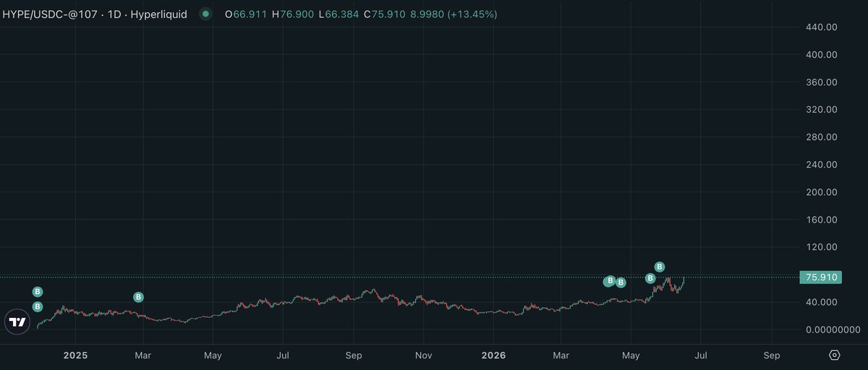The image size is (868, 370).
Task: Click the 120.00 price axis label
Action: click(821, 247)
